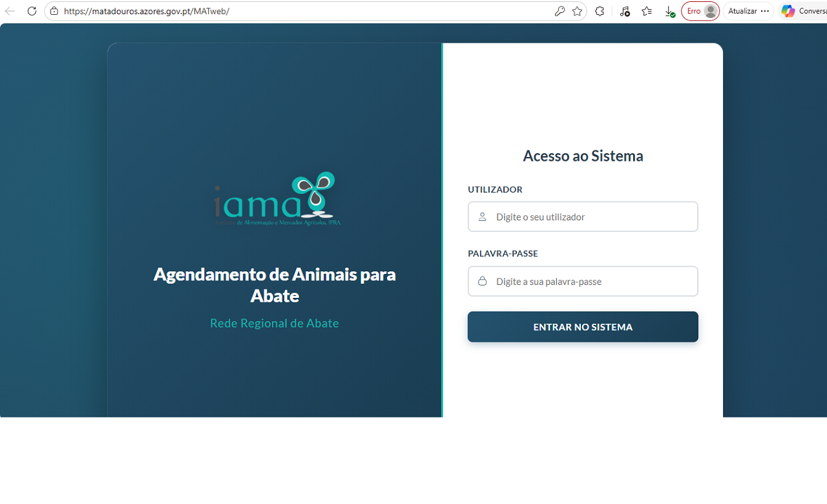The width and height of the screenshot is (827, 504).
Task: Open the Copilot Conversa icon
Action: 788,11
